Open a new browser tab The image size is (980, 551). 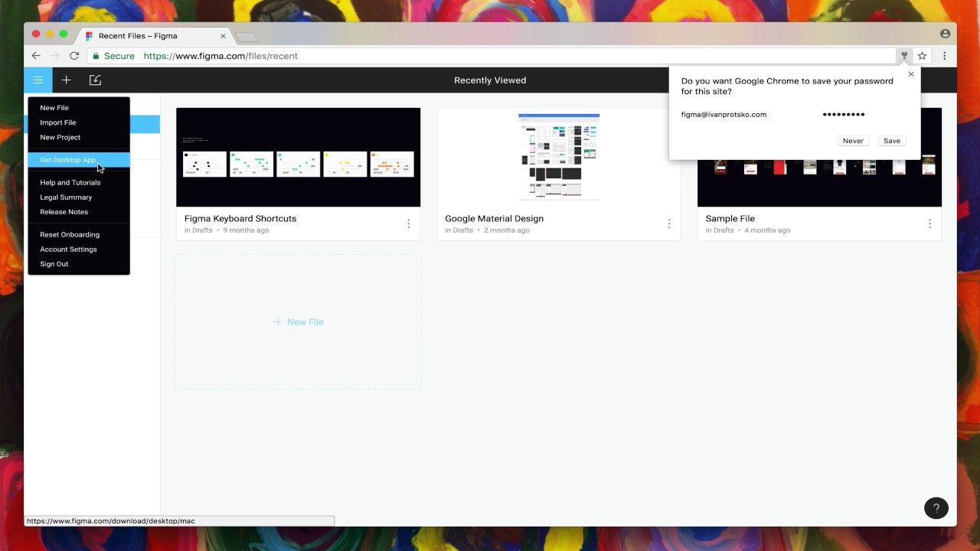tap(246, 37)
